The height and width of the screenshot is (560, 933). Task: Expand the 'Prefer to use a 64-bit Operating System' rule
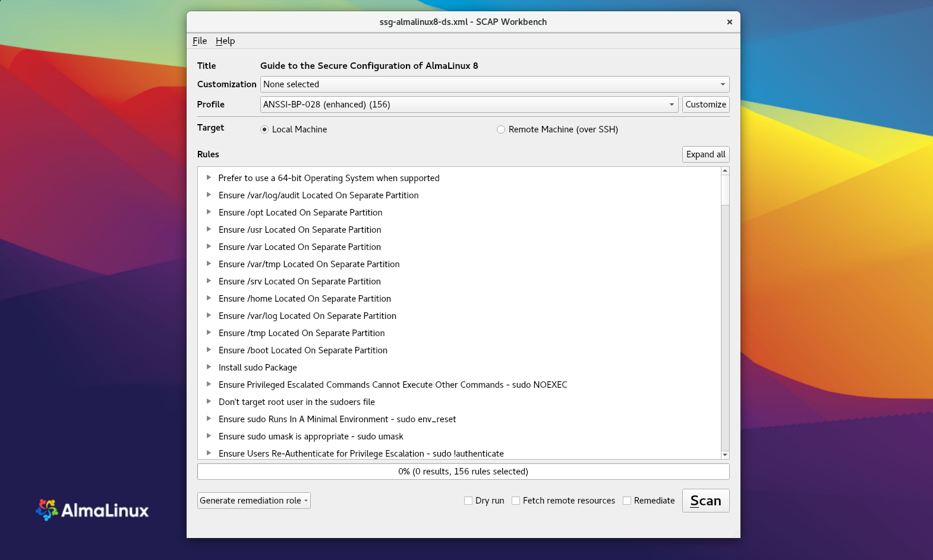click(x=209, y=178)
